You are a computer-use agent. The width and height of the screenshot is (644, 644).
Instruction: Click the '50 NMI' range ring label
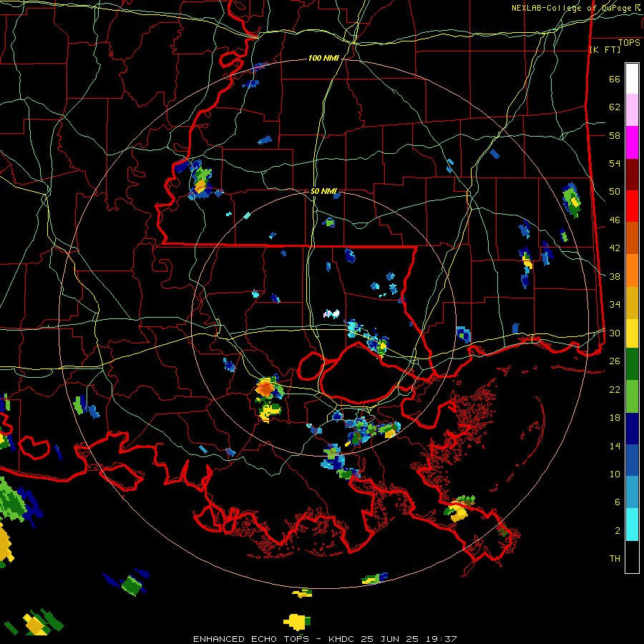(323, 191)
